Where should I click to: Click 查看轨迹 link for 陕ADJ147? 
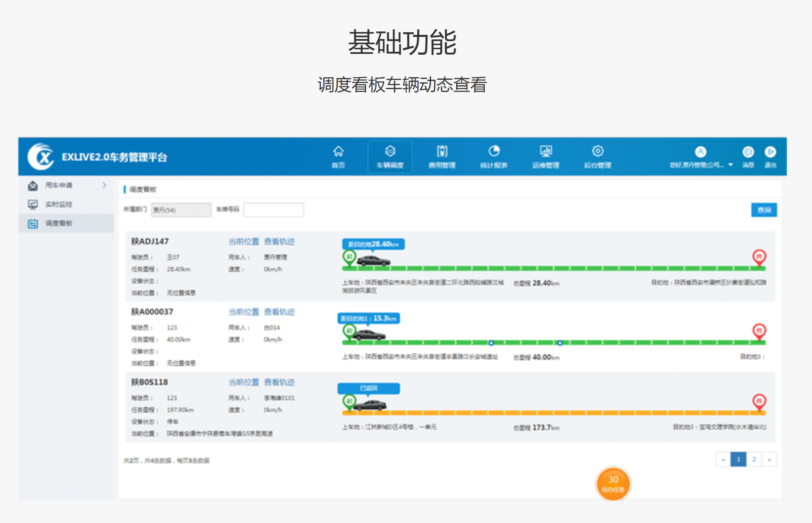[x=279, y=242]
